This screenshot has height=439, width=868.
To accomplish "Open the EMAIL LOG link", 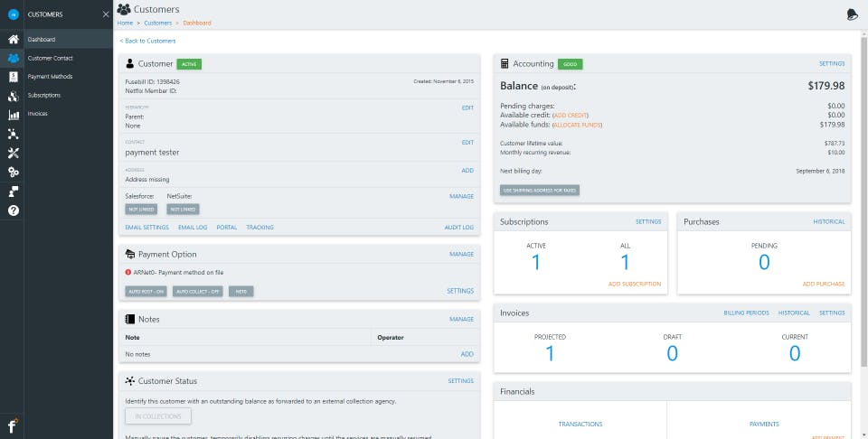I will pyautogui.click(x=193, y=228).
